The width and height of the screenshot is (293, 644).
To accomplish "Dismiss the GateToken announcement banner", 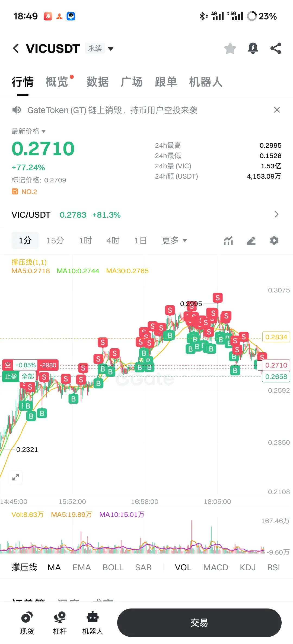I will (x=277, y=110).
